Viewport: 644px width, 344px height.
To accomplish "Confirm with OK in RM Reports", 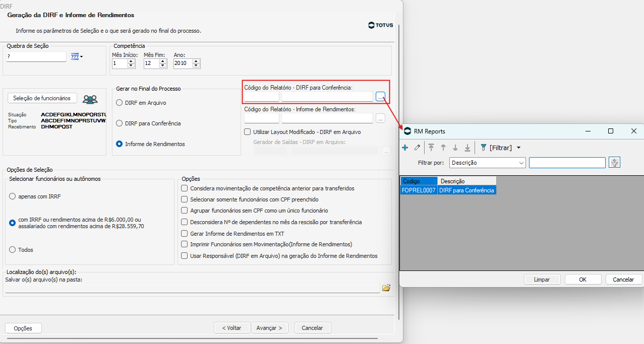I will (x=583, y=279).
